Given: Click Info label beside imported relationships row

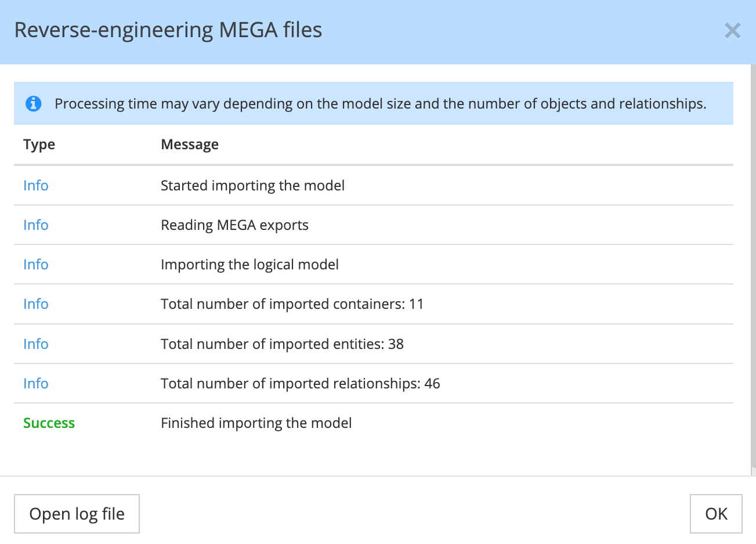Looking at the screenshot, I should point(35,384).
